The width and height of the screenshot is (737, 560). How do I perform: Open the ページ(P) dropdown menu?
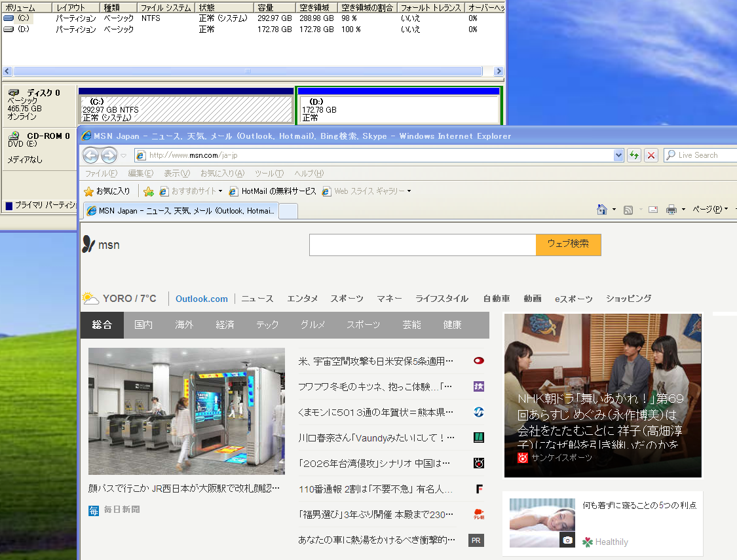tap(710, 210)
